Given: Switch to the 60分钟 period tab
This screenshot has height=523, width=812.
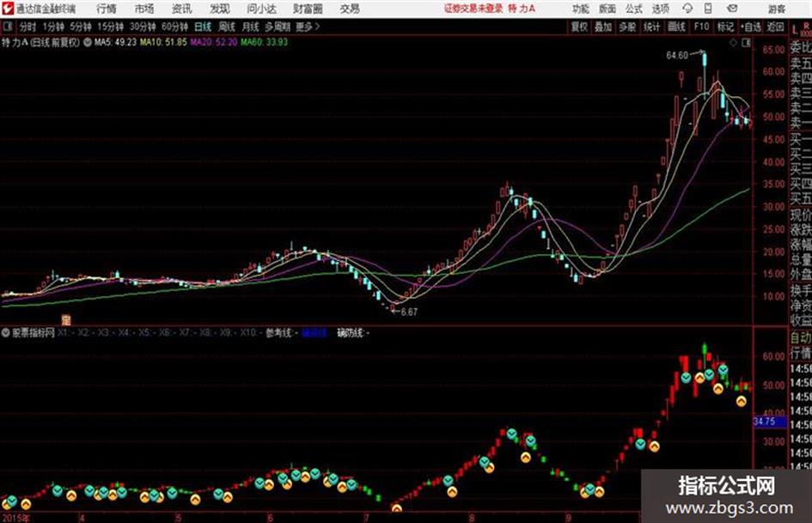Looking at the screenshot, I should pos(174,27).
